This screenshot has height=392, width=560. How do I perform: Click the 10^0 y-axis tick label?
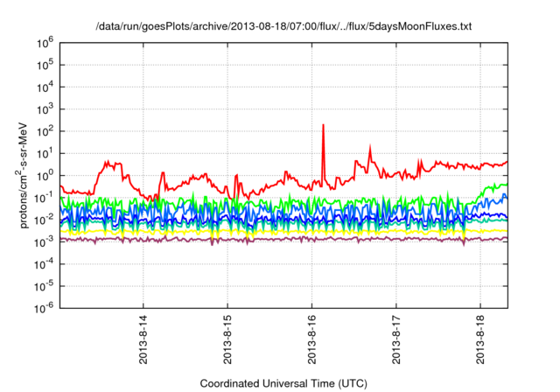(x=45, y=176)
